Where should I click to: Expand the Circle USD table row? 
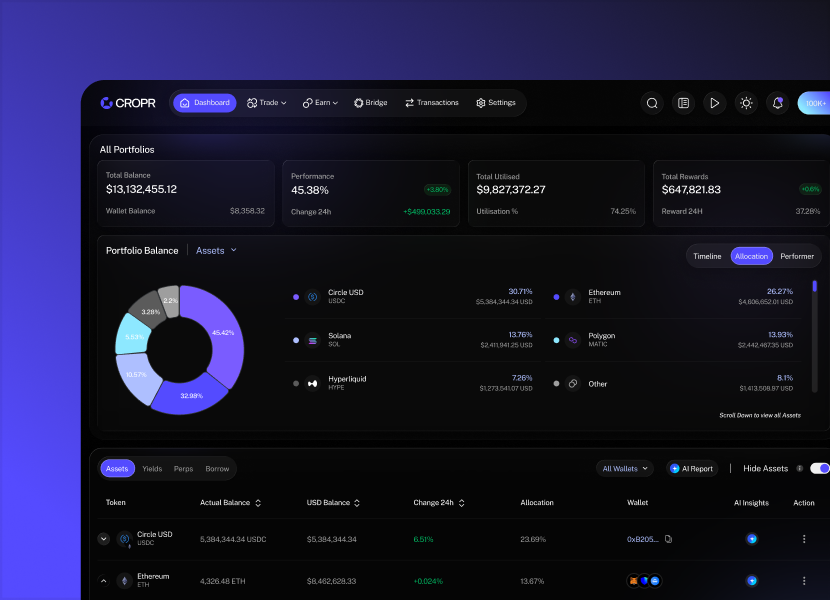coord(104,539)
